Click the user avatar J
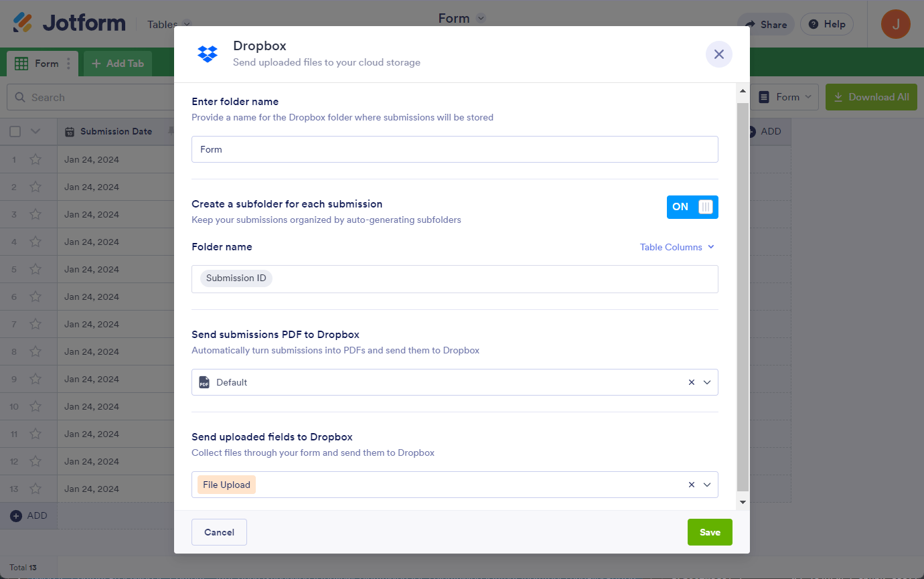 click(895, 24)
